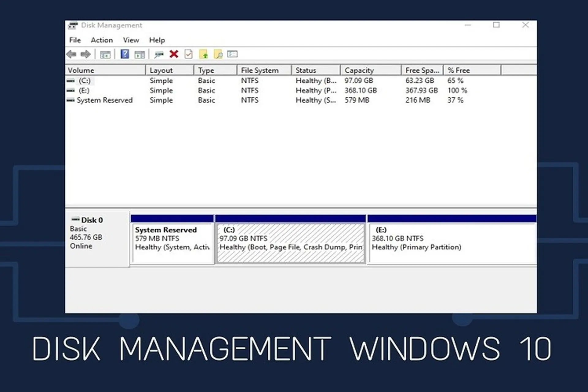Select the (E:) 368.10 GB partition block
This screenshot has height=392, width=588.
(452, 239)
